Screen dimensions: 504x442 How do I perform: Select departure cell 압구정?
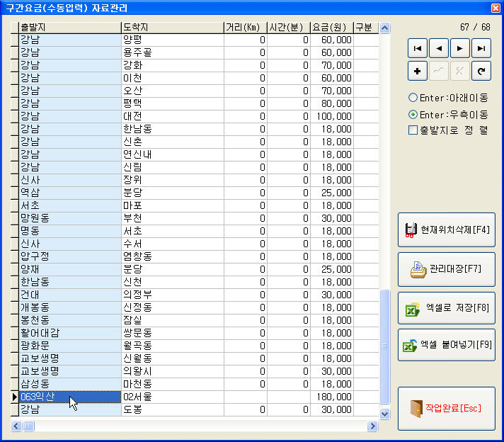click(70, 256)
